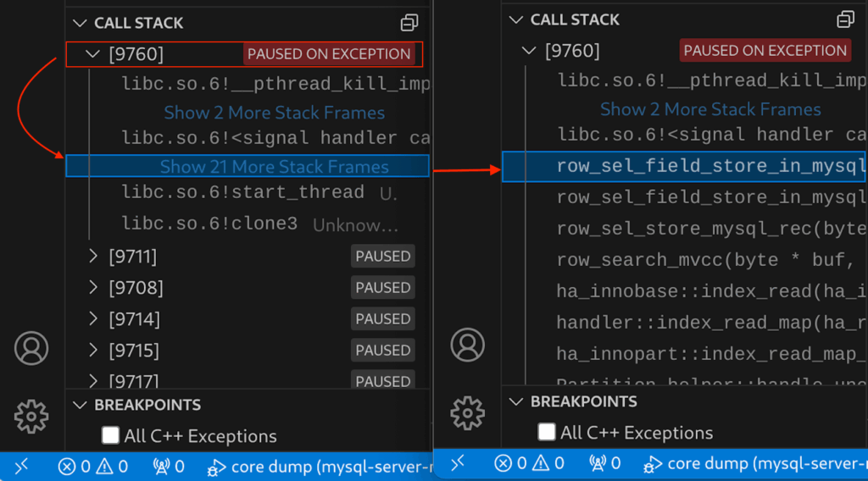Enable All C++ Exceptions in left panel

tap(110, 436)
